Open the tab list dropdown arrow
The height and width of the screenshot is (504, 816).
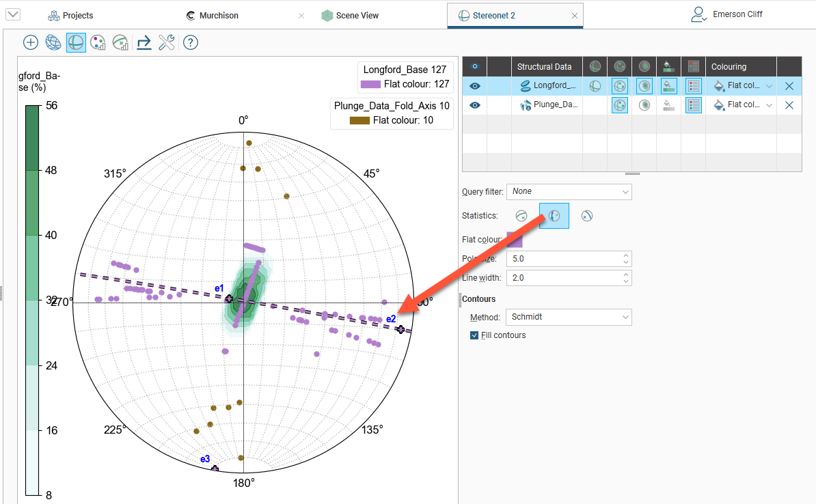13,14
